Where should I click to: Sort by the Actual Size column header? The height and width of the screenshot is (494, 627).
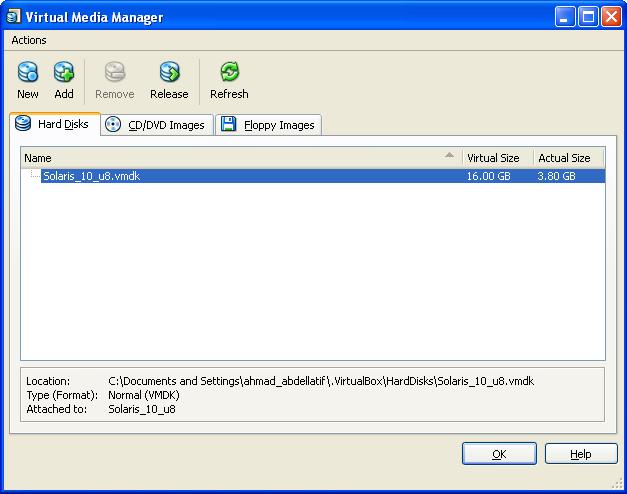(569, 158)
